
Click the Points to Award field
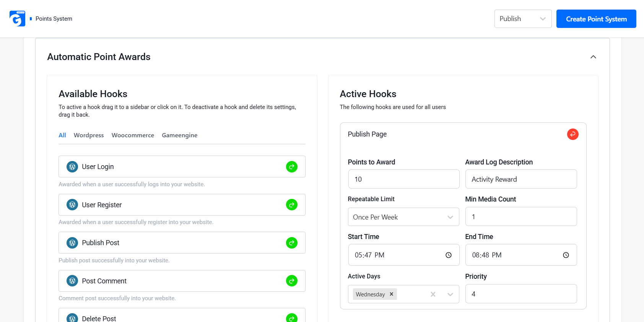404,179
